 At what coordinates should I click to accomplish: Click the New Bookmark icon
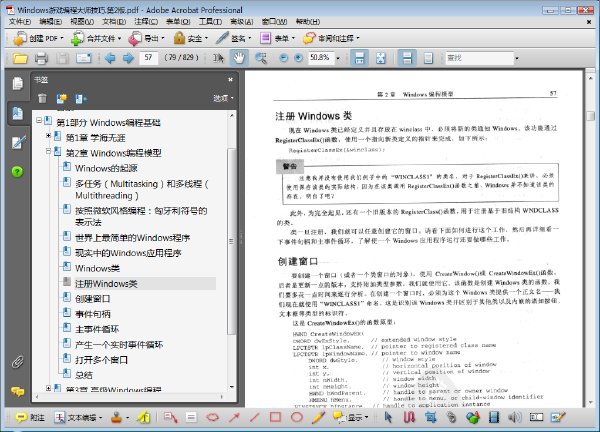point(62,99)
